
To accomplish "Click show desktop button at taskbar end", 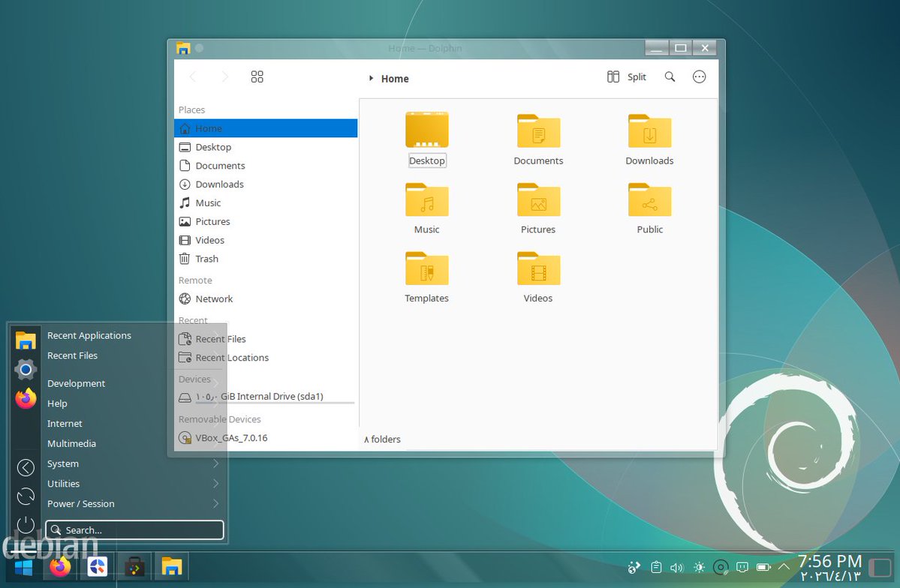I will pyautogui.click(x=880, y=568).
